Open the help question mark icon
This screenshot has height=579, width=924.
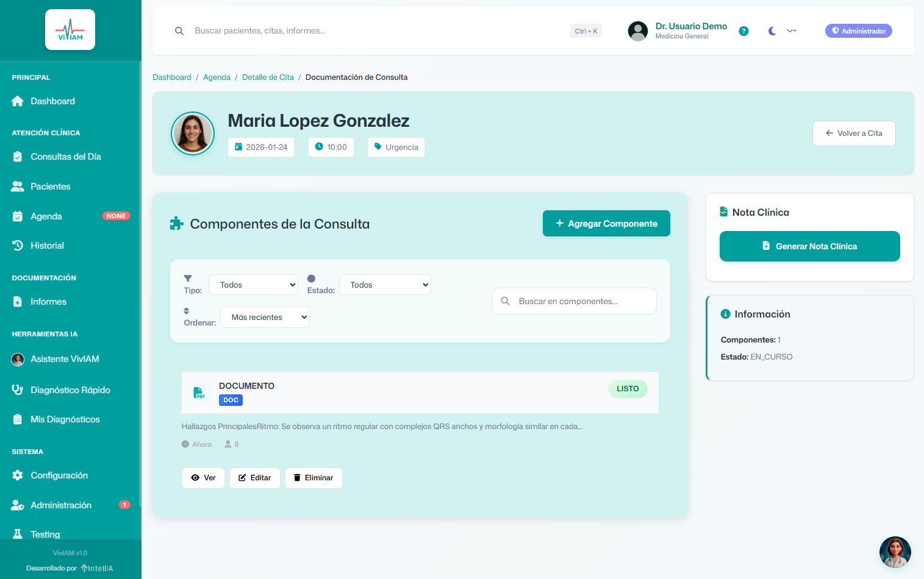pos(743,30)
